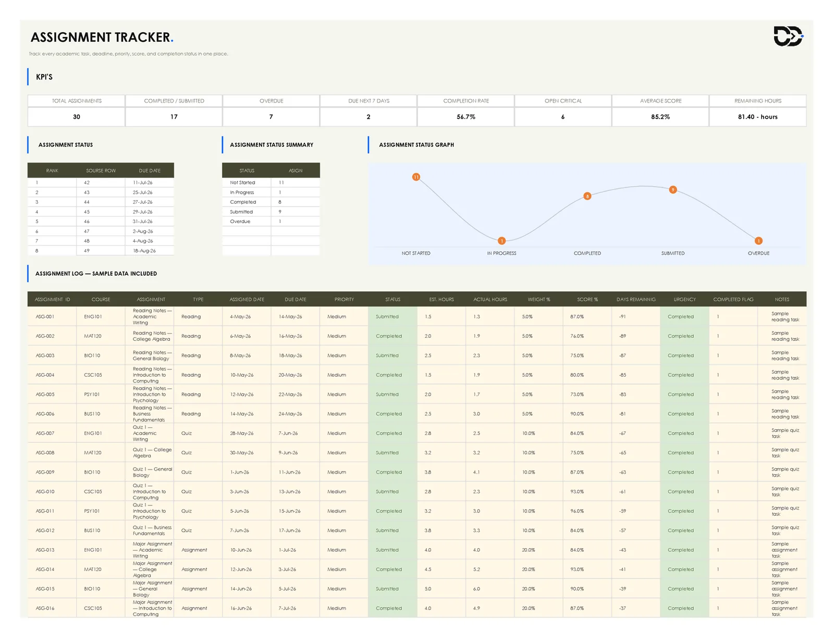
Task: Select the 96.0% score cell
Action: tap(587, 511)
